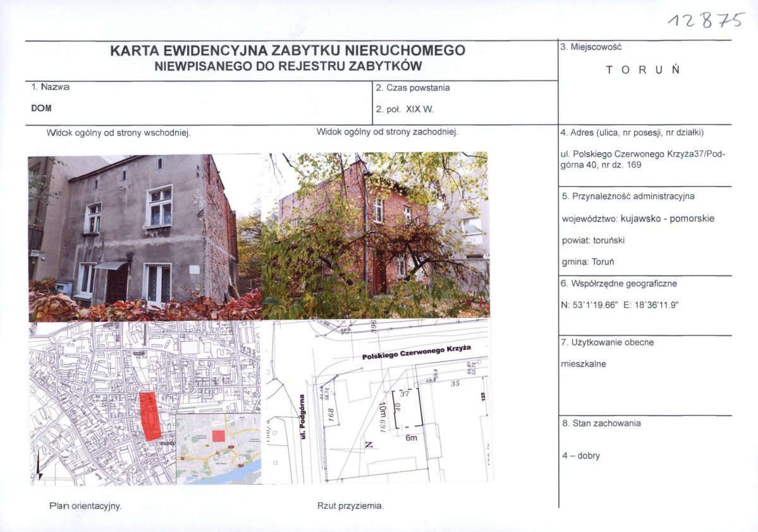Click the name value 'DOM'
This screenshot has height=532, width=758.
[41, 108]
